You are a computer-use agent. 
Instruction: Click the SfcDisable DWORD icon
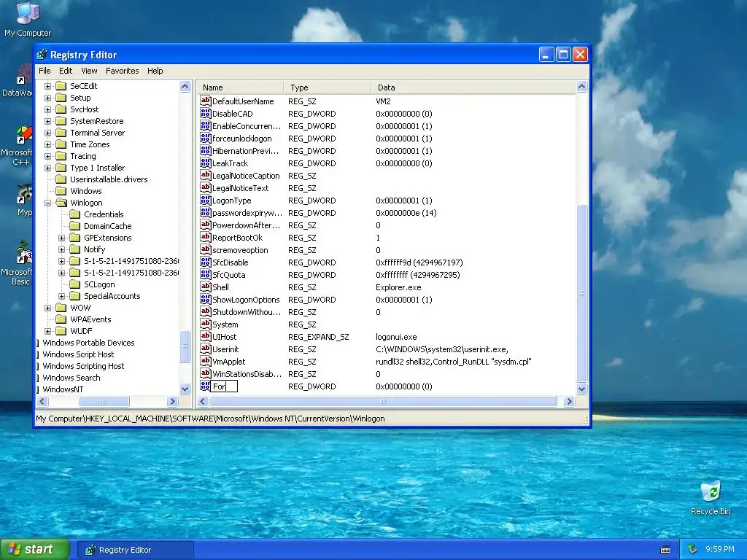pyautogui.click(x=205, y=262)
